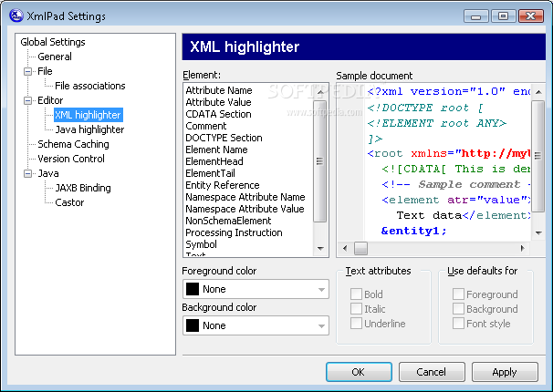Click the XmlPad app icon in title bar
Viewport: 553px width, 392px height.
(x=16, y=15)
